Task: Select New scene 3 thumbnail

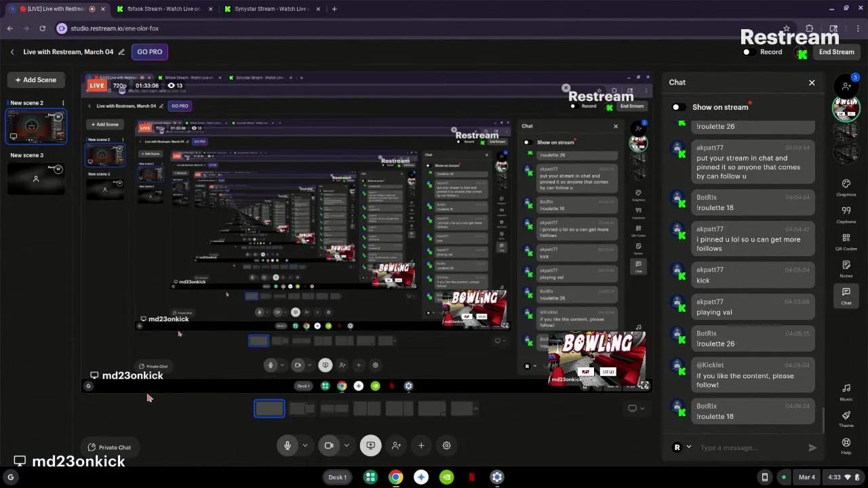Action: 36,178
